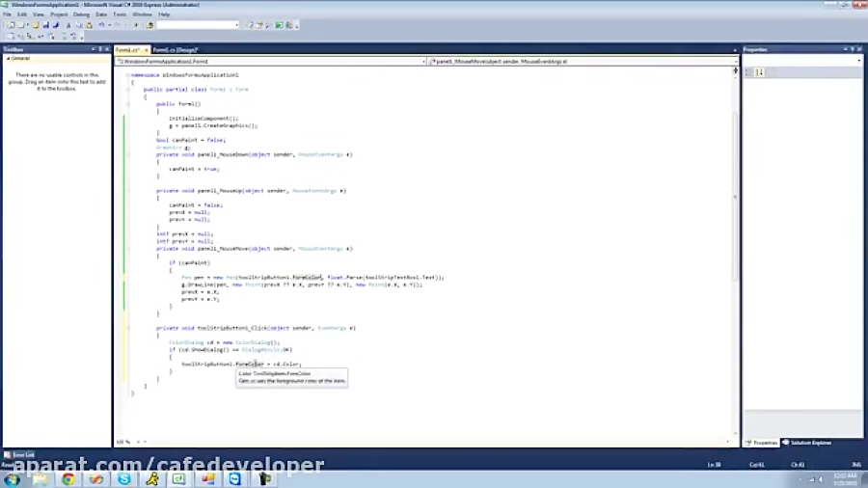Click the taskbar clock

click(x=845, y=479)
